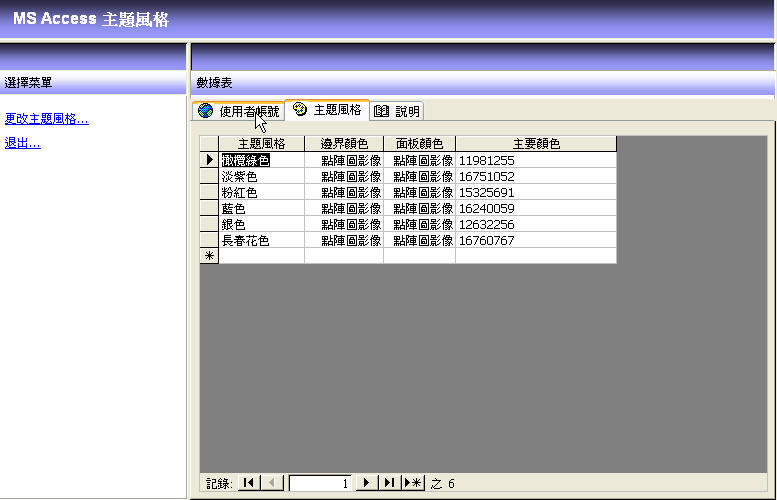Viewport: 777px width, 500px height.
Task: Click 邊界顏色 cell in the 銀色 row
Action: 344,224
